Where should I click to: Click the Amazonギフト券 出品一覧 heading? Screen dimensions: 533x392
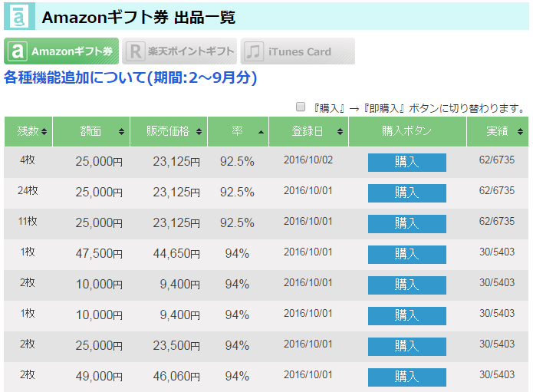(x=139, y=18)
